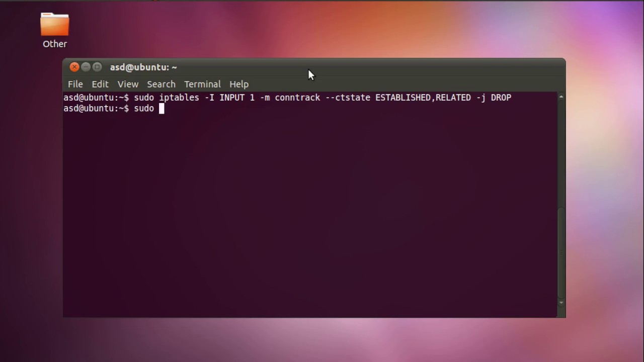The height and width of the screenshot is (362, 644).
Task: Click the terminal cursor after second sudo
Action: [x=162, y=109]
